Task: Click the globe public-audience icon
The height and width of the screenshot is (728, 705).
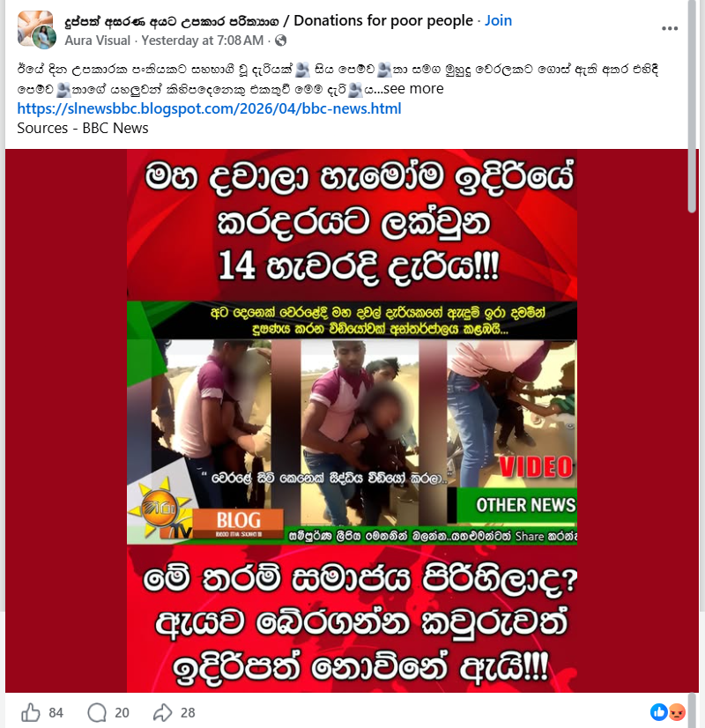Action: pos(280,41)
